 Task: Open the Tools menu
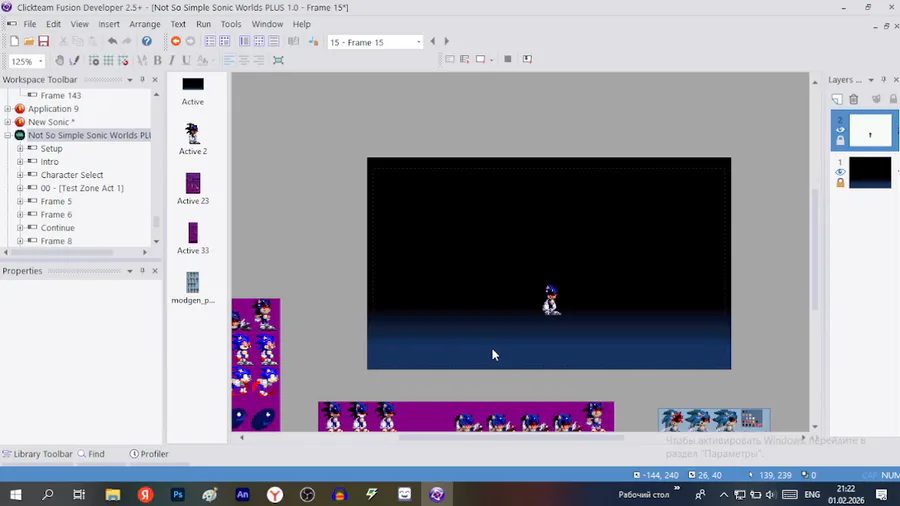coord(231,24)
